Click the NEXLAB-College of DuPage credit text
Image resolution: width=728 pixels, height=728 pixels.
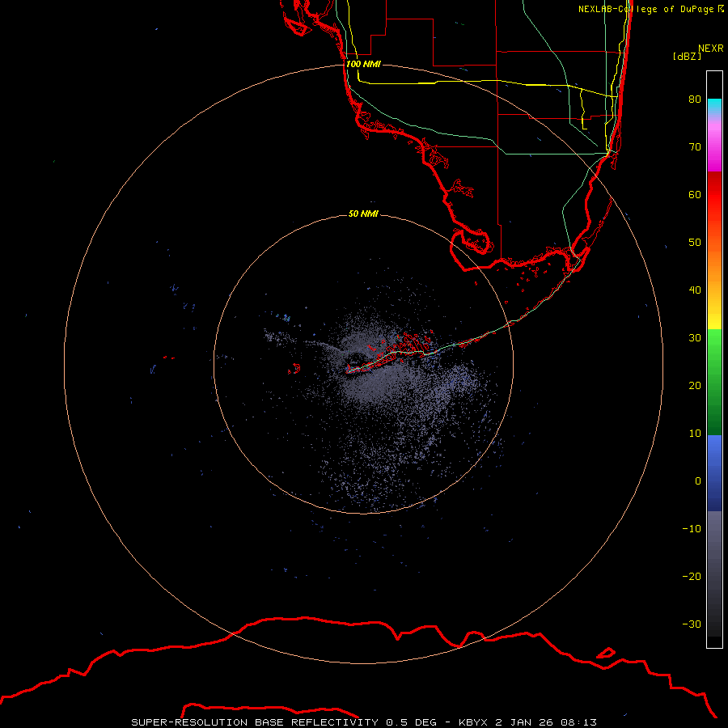650,9
